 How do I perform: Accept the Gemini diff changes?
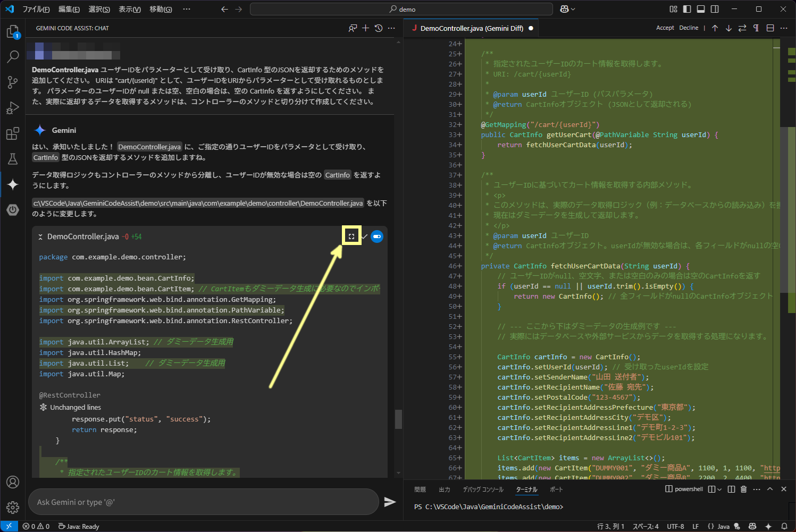coord(665,28)
